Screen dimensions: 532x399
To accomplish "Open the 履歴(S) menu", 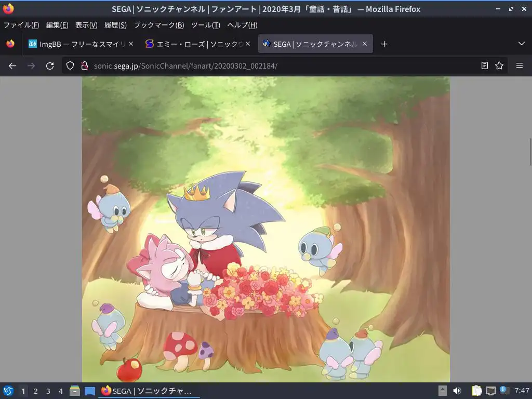I will [x=115, y=25].
